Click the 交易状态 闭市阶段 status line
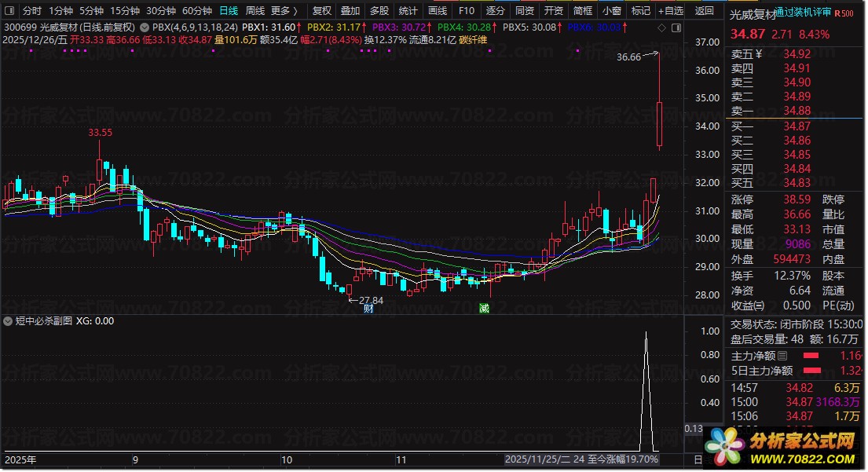 (x=796, y=324)
